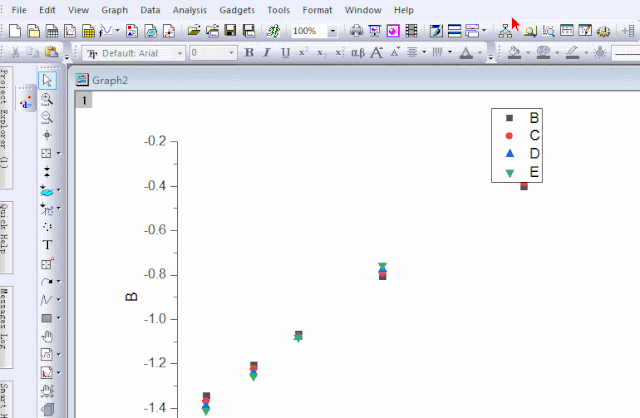Toggle Italic text formatting
This screenshot has width=640, height=418.
(x=268, y=52)
